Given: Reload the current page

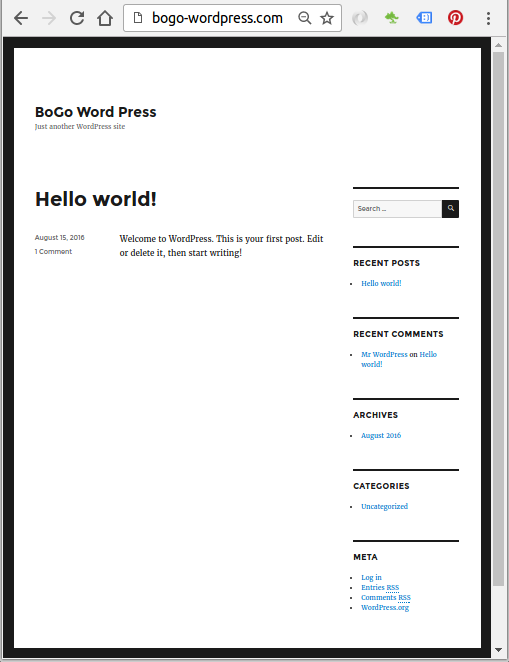Looking at the screenshot, I should coord(77,18).
